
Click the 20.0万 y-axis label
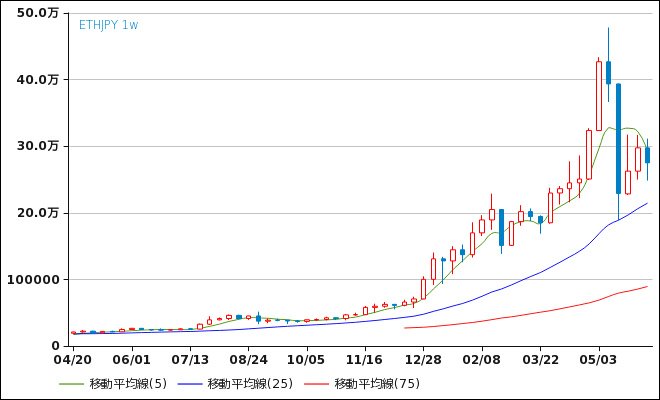tap(37, 213)
